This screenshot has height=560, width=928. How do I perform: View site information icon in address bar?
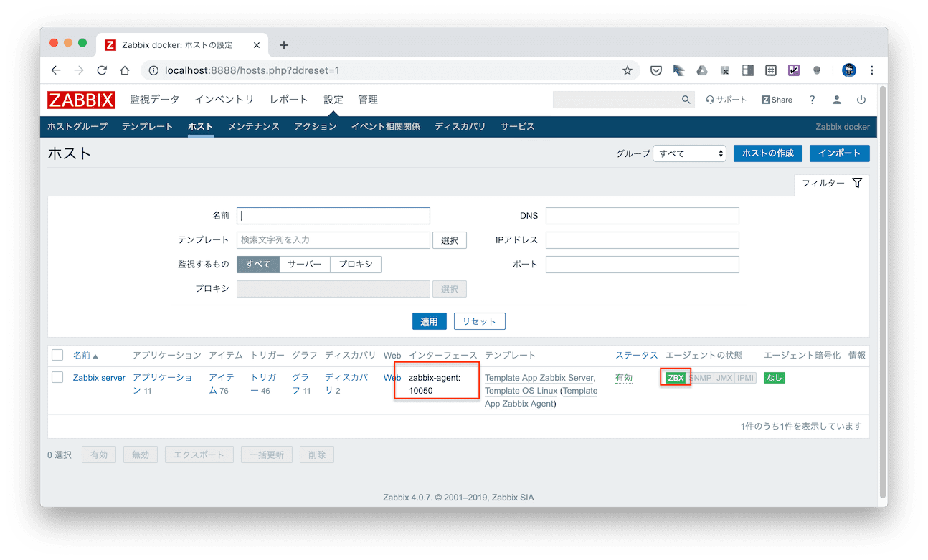click(152, 70)
